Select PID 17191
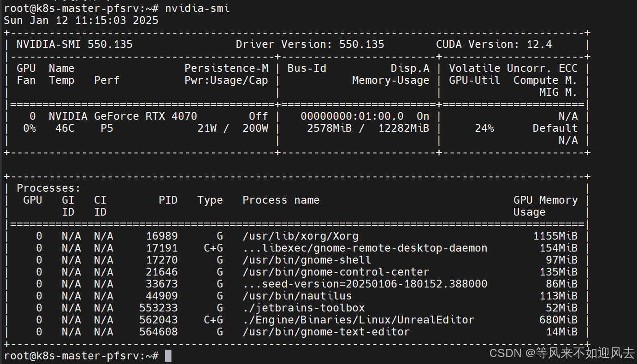 pyautogui.click(x=162, y=248)
